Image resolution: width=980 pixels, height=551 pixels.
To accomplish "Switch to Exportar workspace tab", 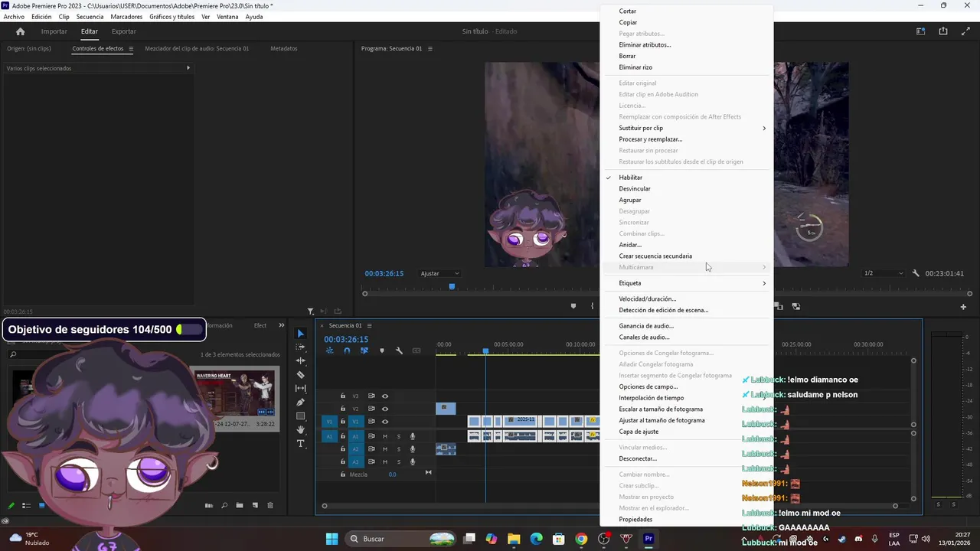I will click(124, 31).
